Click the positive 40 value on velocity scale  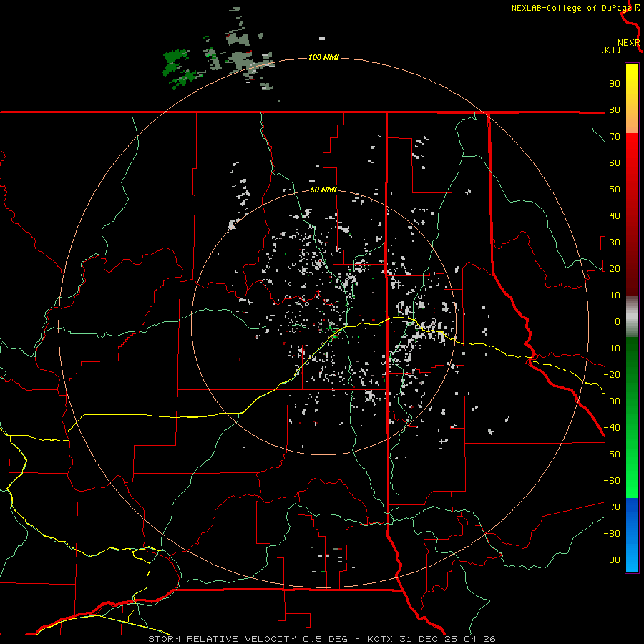pyautogui.click(x=615, y=216)
